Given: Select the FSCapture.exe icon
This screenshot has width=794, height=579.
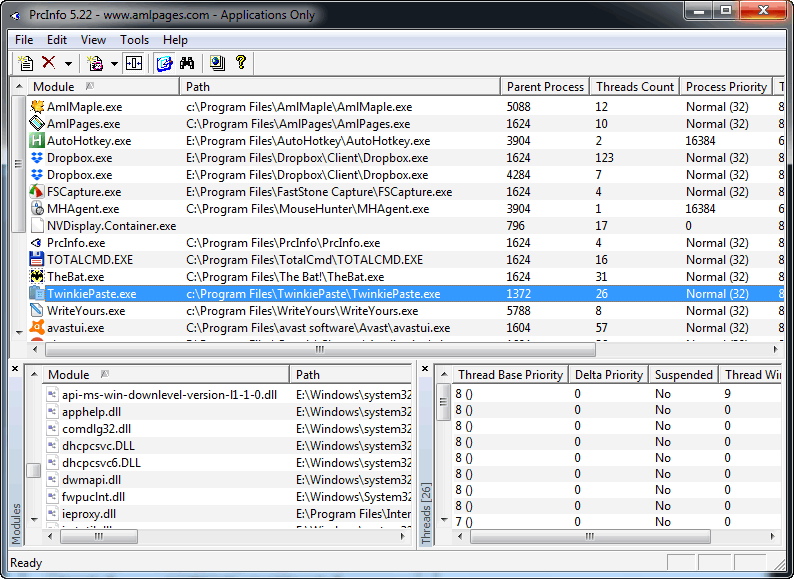Looking at the screenshot, I should tap(37, 191).
